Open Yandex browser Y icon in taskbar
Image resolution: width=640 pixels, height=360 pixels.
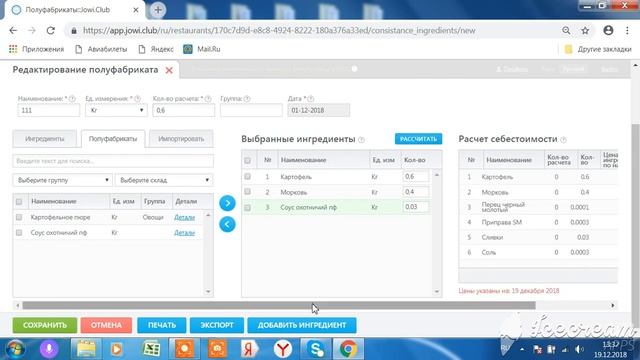[x=282, y=349]
